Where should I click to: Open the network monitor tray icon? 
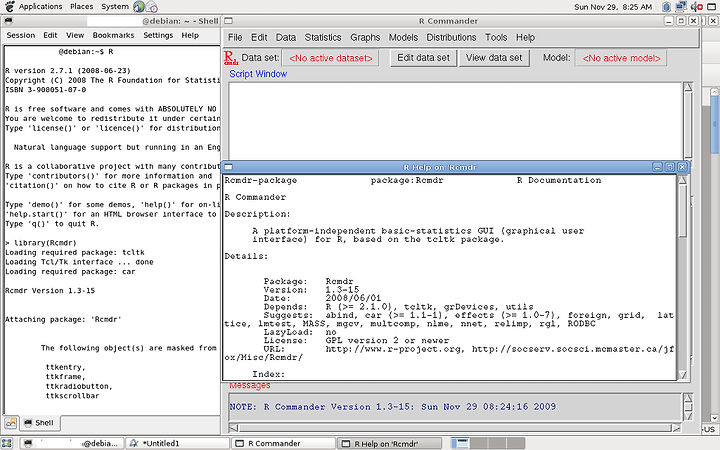click(681, 6)
